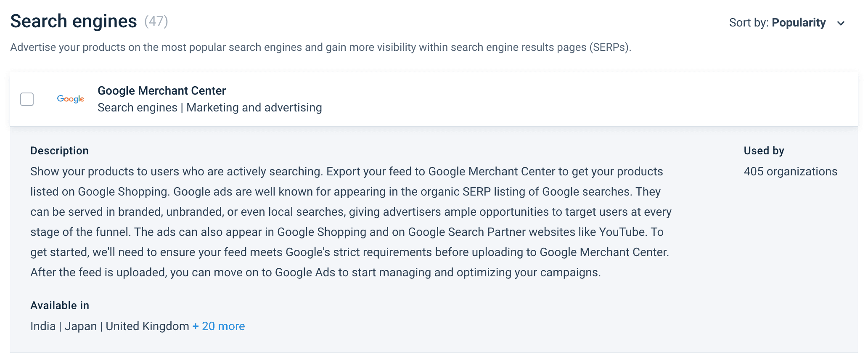The image size is (868, 360).
Task: Click the 'Sort by:' label text
Action: click(x=749, y=23)
